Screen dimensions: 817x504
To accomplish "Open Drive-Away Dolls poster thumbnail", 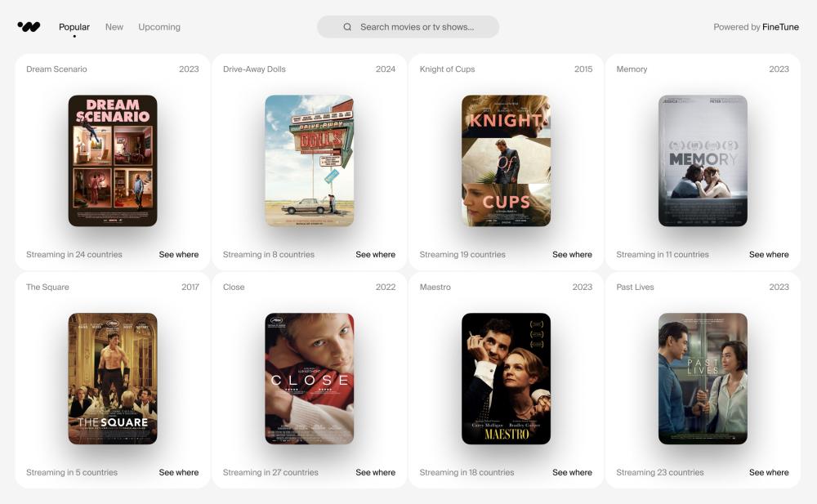I will pos(310,161).
